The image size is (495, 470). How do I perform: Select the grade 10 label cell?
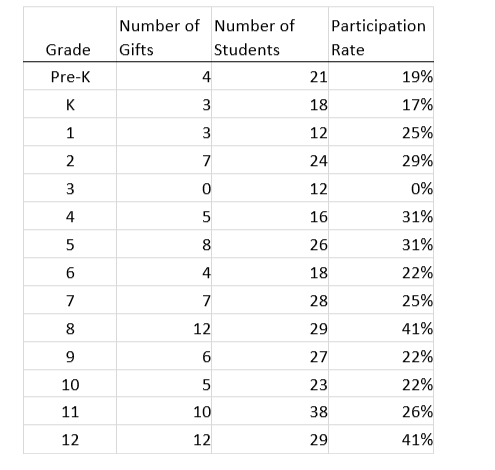(x=70, y=383)
